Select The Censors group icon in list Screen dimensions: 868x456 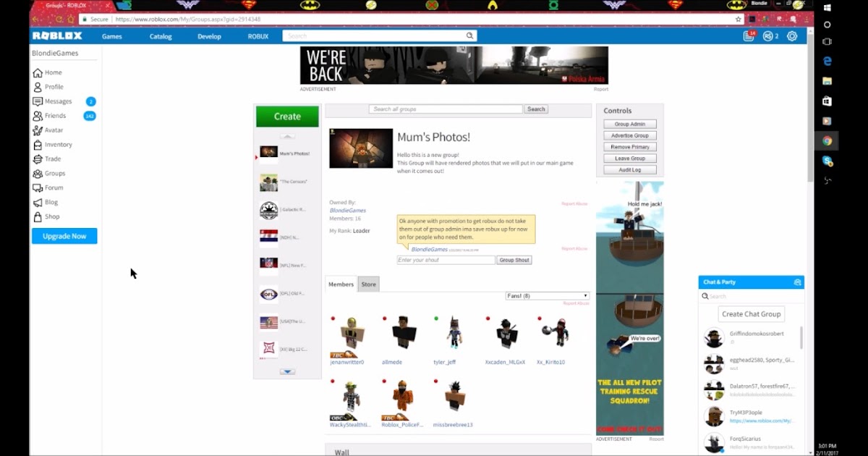268,182
